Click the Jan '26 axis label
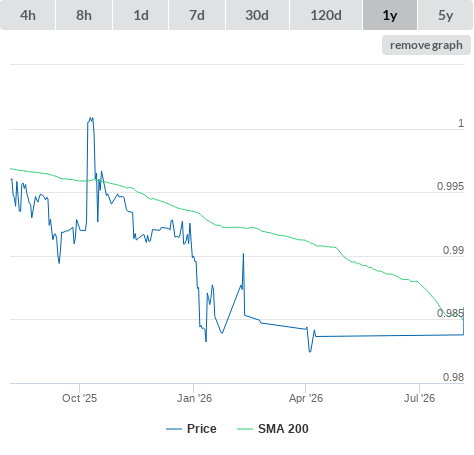This screenshot has width=474, height=455. (194, 398)
